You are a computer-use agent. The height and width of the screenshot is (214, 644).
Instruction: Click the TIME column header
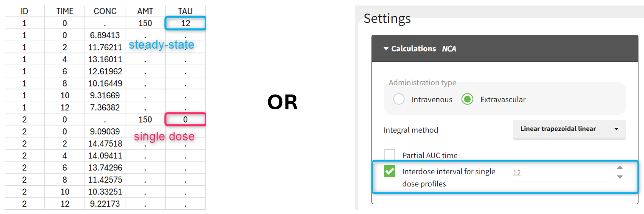[x=65, y=11]
